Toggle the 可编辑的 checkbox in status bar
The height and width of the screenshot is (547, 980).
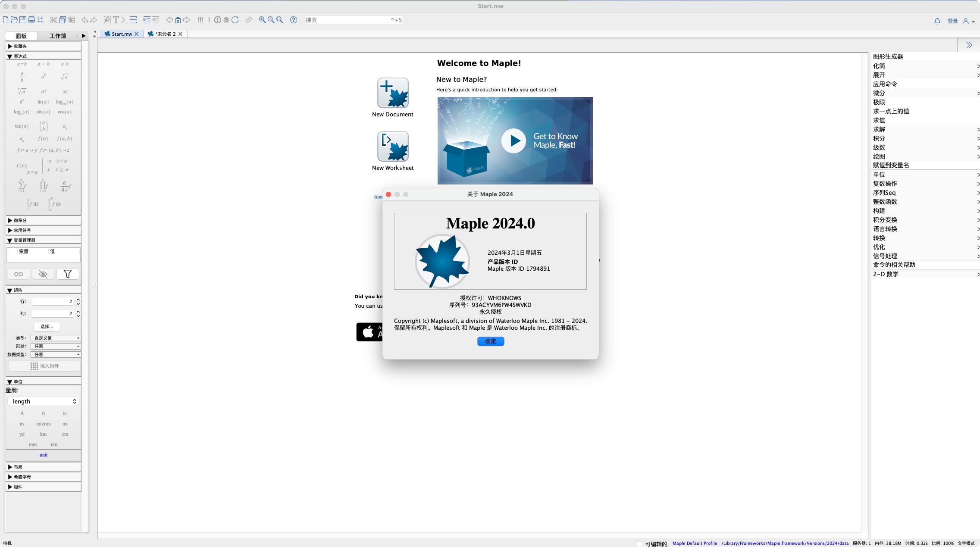[639, 544]
